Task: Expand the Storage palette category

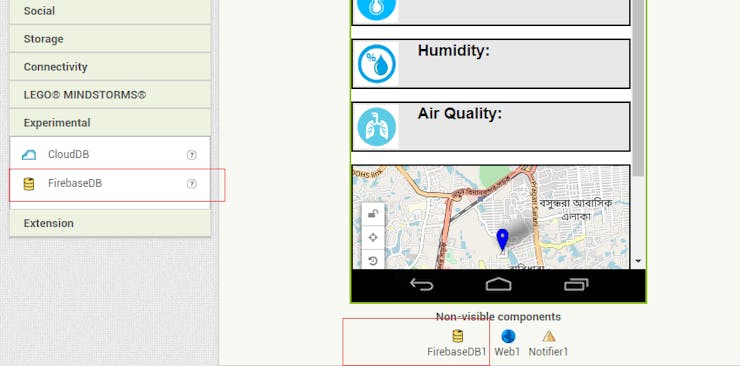Action: [110, 39]
